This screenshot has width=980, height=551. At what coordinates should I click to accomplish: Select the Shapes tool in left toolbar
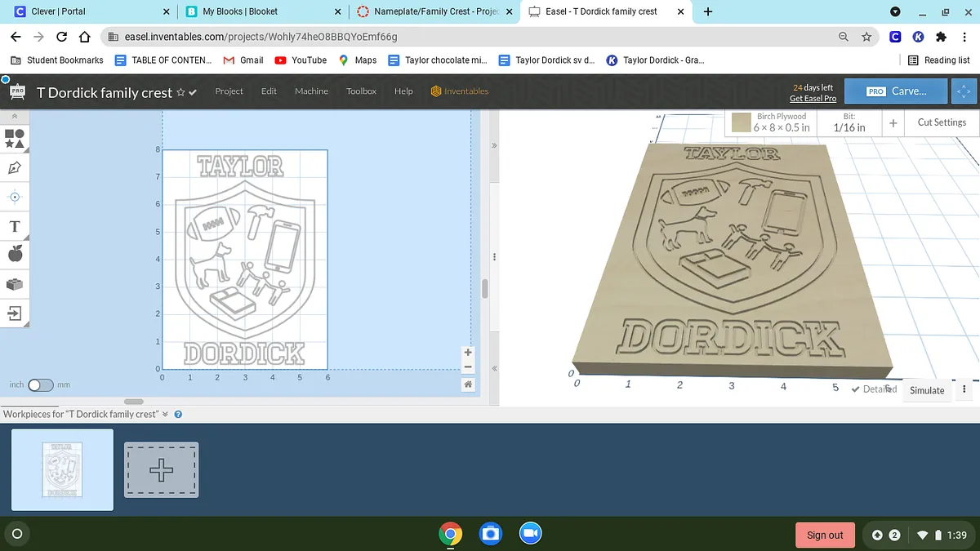click(15, 137)
